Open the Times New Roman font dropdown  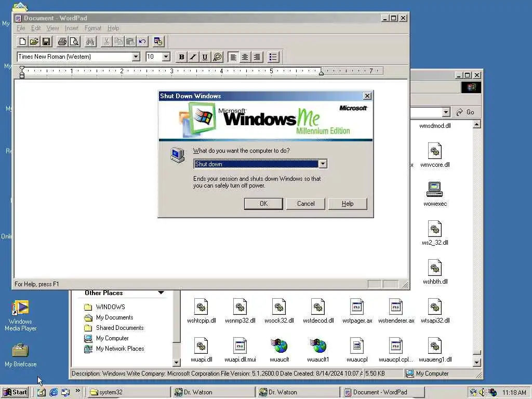click(x=136, y=57)
